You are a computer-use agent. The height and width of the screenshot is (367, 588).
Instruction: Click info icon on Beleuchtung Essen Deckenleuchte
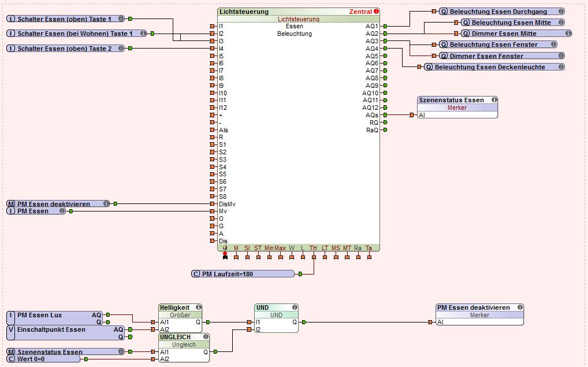click(x=561, y=67)
